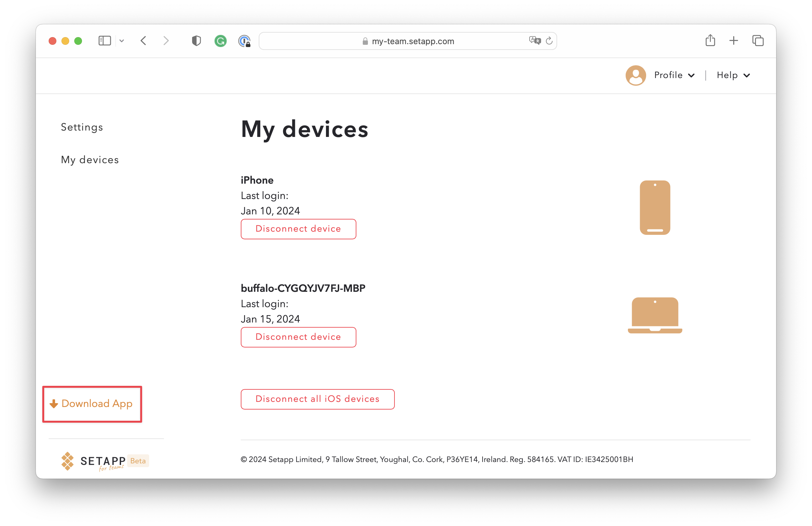Disconnect all iOS devices
Screen dimensions: 812x526
coord(317,399)
